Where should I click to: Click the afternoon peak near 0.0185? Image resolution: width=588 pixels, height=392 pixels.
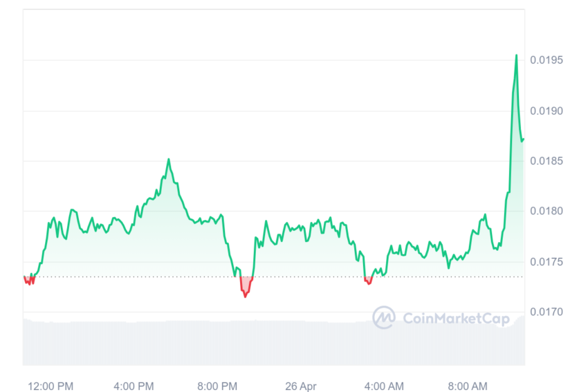pyautogui.click(x=169, y=160)
